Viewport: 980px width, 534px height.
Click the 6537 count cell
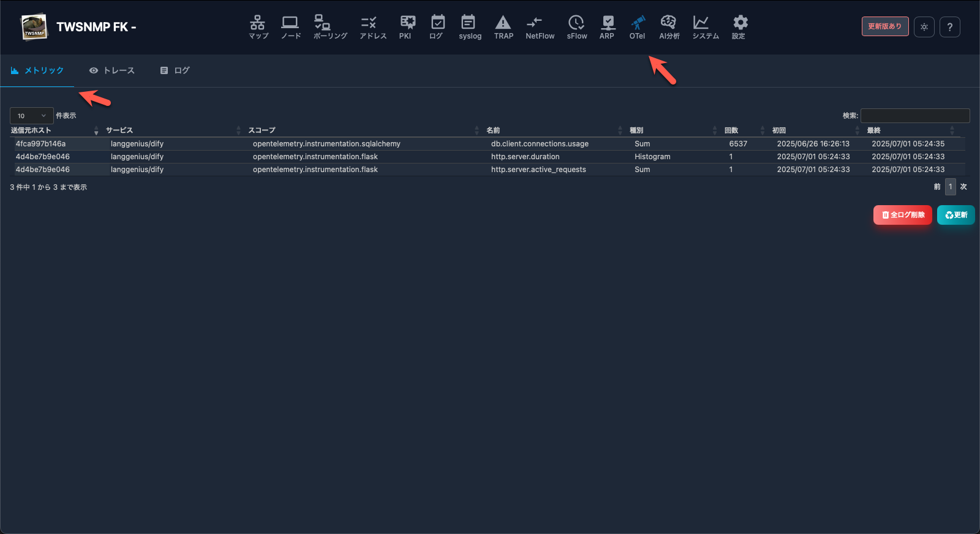[738, 144]
